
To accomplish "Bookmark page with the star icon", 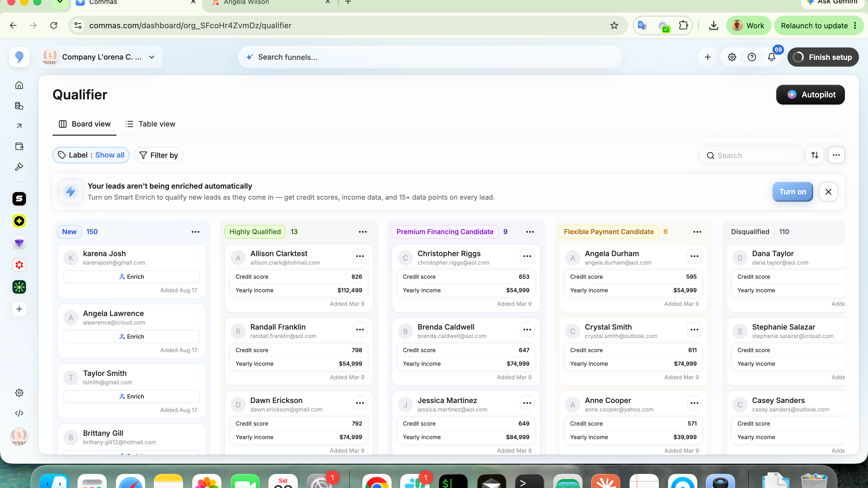I will (614, 25).
